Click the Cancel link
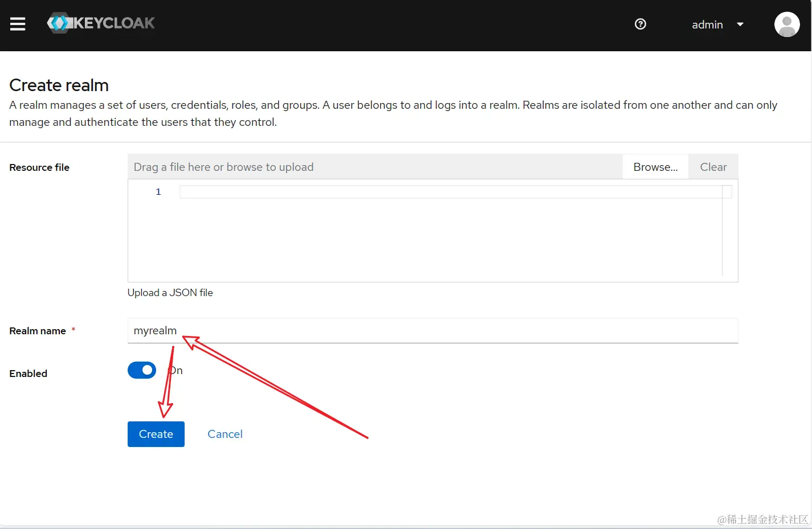Screen dimensions: 812x529 tap(225, 434)
